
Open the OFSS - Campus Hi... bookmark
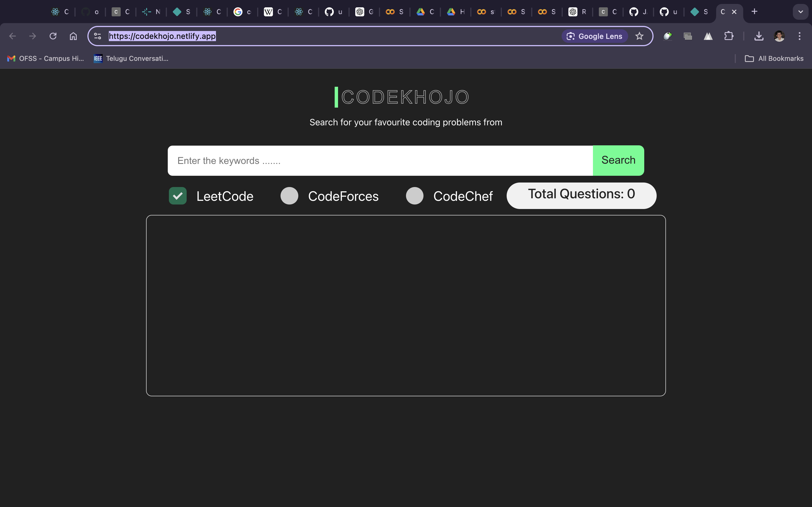45,58
